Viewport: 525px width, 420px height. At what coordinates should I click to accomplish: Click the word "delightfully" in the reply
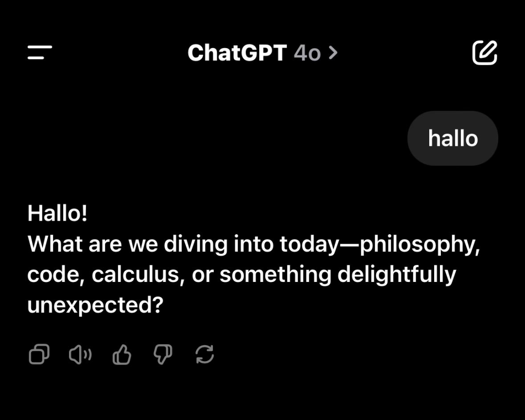397,275
